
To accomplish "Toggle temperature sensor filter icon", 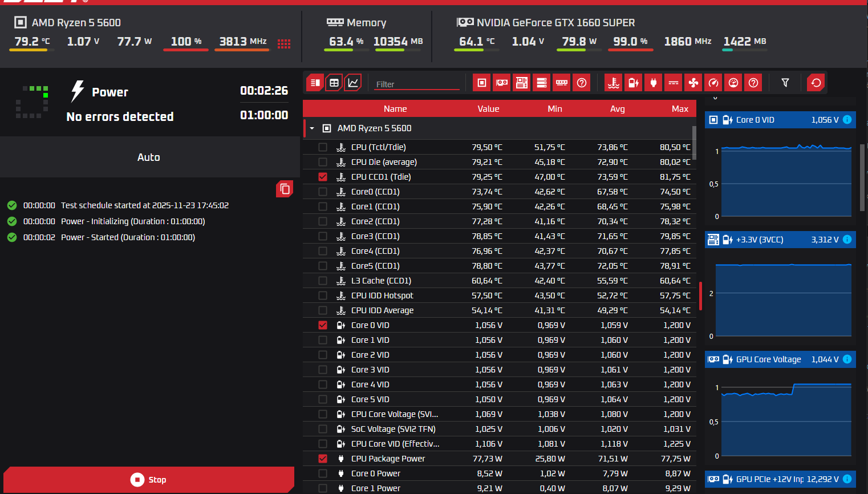I will tap(614, 83).
